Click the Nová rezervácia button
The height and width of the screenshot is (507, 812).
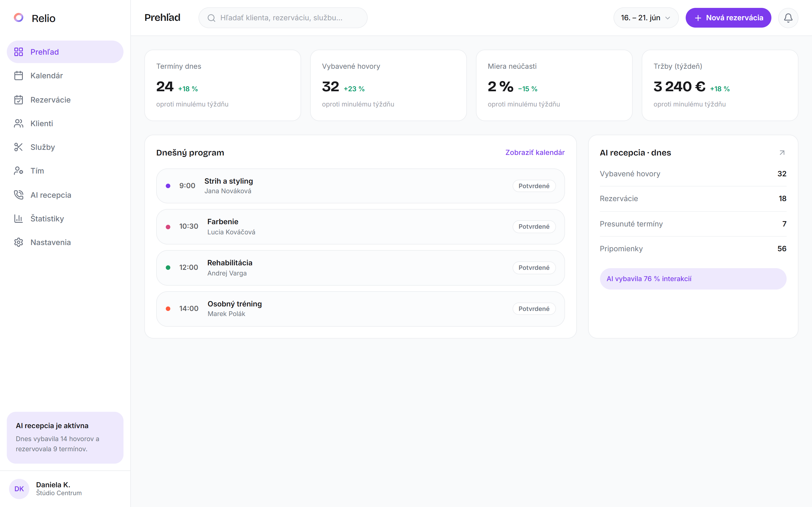(728, 18)
